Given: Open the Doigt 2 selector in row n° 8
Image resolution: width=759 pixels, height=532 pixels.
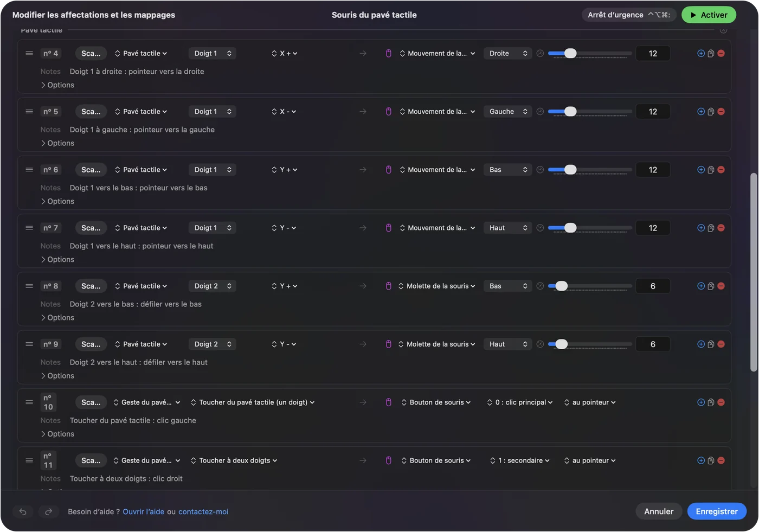Looking at the screenshot, I should point(212,286).
